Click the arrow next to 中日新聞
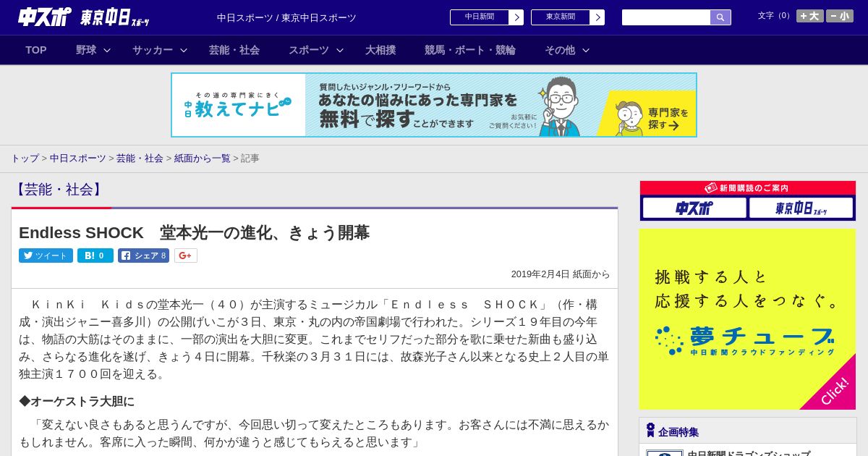868x456 pixels. (x=516, y=17)
